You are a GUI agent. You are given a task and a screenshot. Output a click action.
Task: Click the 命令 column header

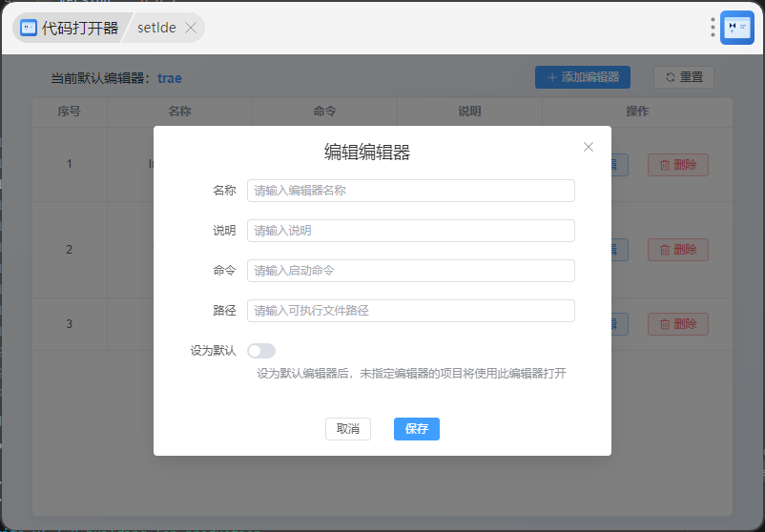(x=324, y=112)
